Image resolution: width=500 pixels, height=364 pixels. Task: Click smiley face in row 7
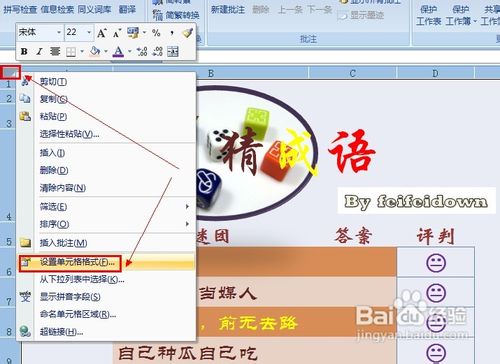tap(436, 293)
